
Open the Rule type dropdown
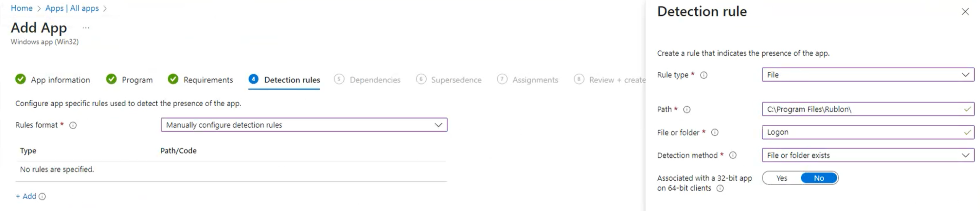click(x=867, y=75)
